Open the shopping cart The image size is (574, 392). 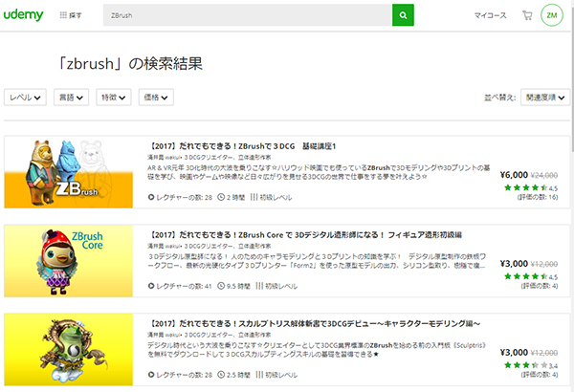(x=526, y=16)
